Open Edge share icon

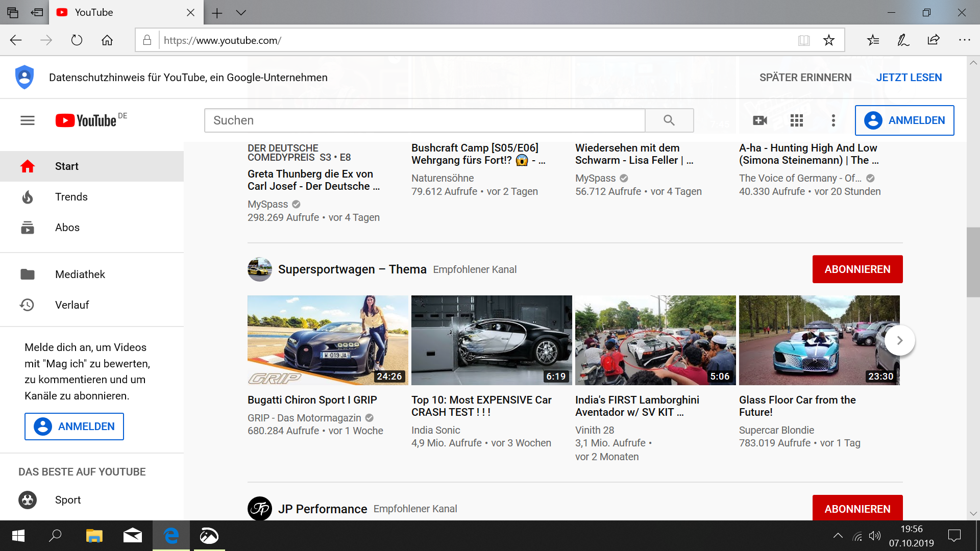point(934,40)
